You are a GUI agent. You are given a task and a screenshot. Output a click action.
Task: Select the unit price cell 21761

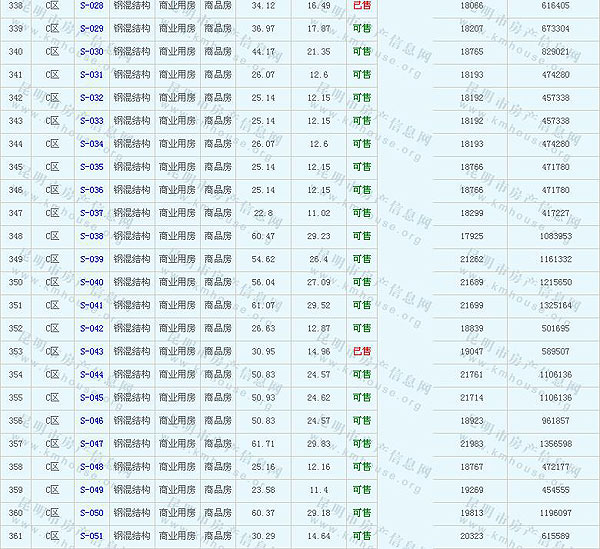(x=470, y=375)
